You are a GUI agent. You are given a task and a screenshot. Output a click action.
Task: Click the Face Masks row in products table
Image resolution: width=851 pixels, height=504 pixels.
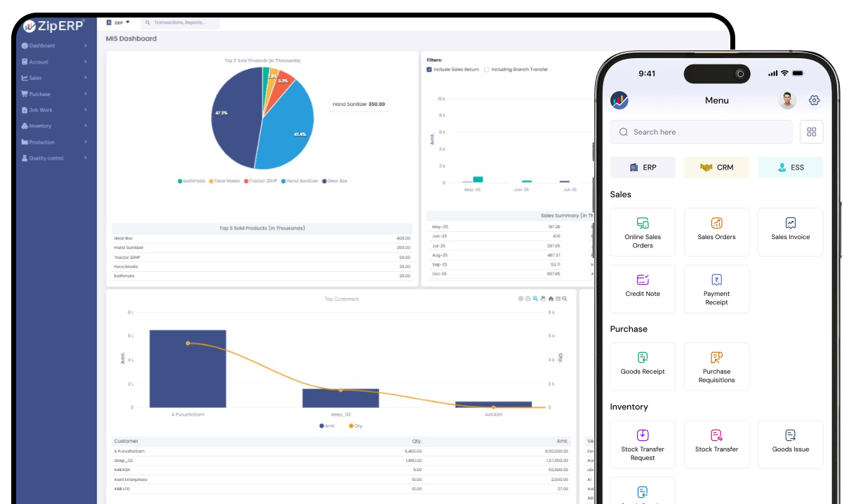262,266
